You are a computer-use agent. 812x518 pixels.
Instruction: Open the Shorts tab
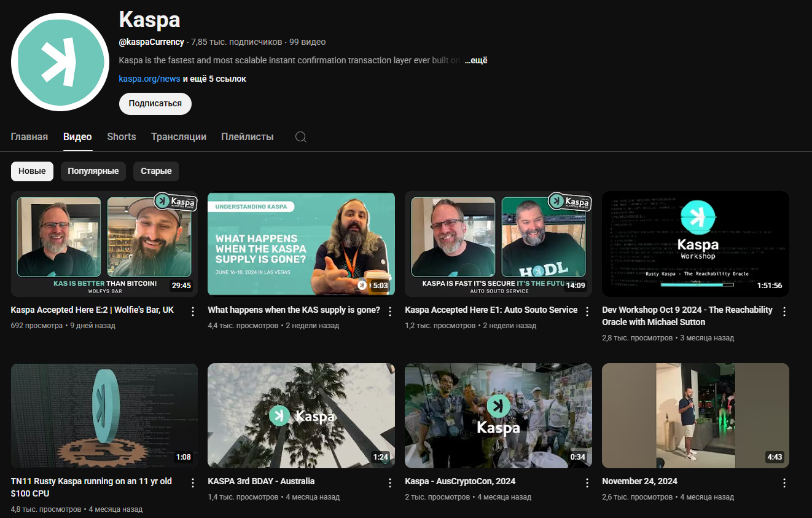point(122,137)
